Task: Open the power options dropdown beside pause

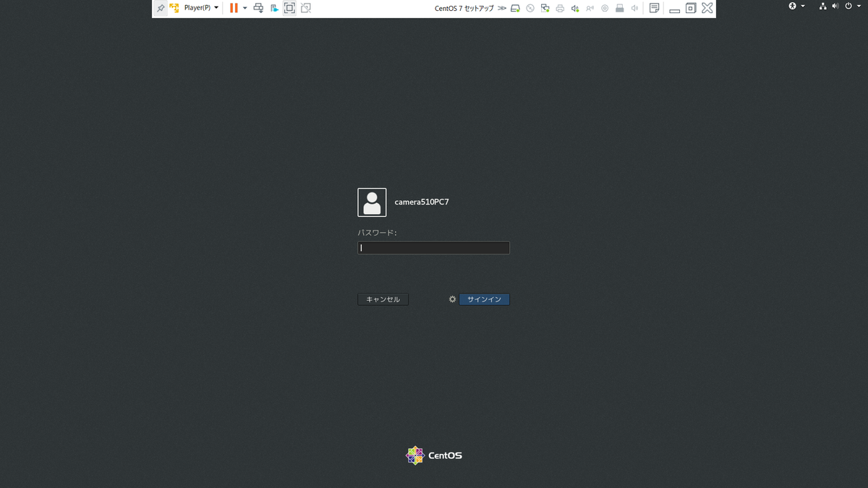Action: pyautogui.click(x=244, y=8)
